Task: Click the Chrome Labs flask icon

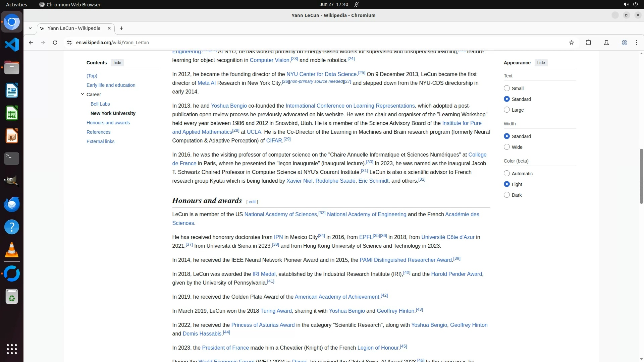Action: (x=606, y=43)
